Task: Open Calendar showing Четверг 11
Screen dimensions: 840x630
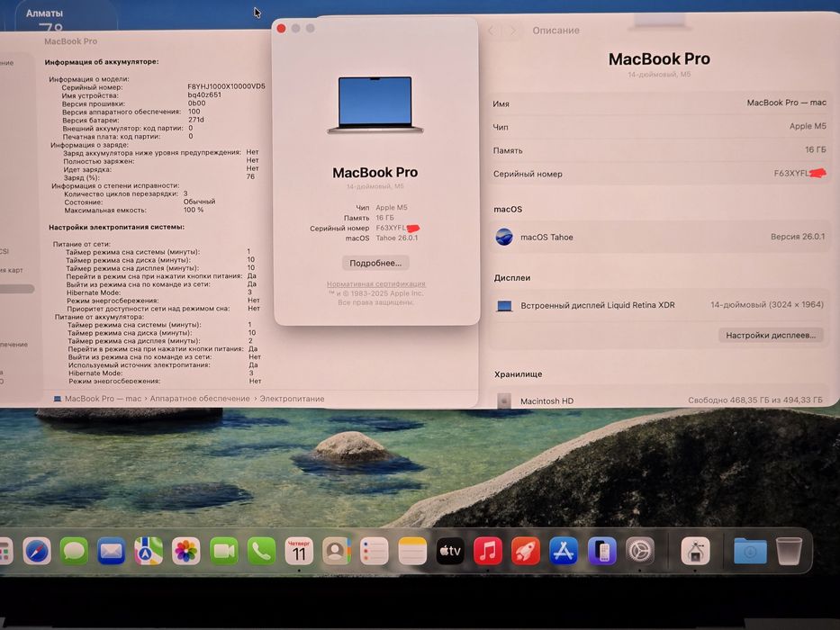Action: [x=299, y=551]
